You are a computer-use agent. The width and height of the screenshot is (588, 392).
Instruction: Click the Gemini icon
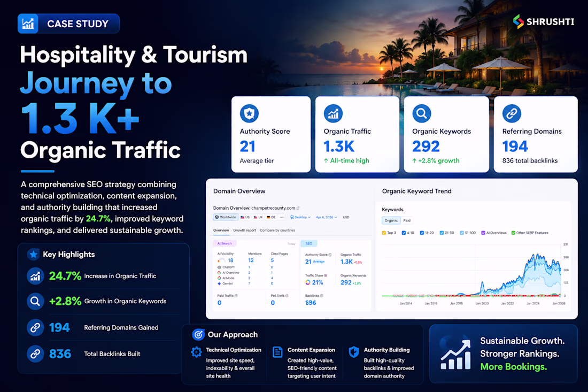coord(219,283)
